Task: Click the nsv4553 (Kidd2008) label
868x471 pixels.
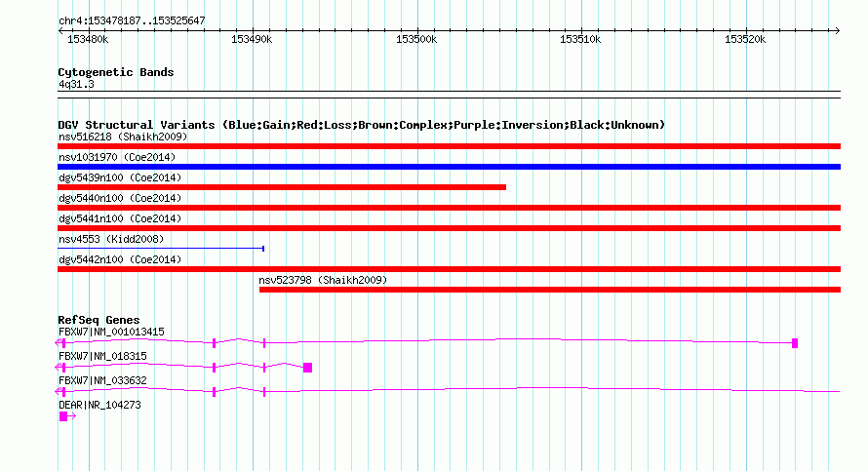Action: pyautogui.click(x=111, y=239)
